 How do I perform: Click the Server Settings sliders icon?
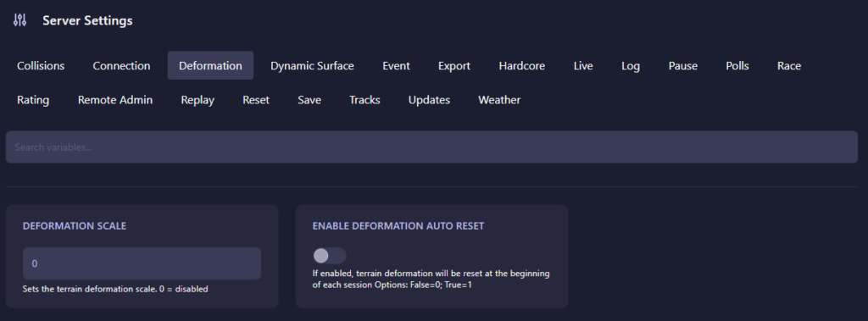[20, 20]
